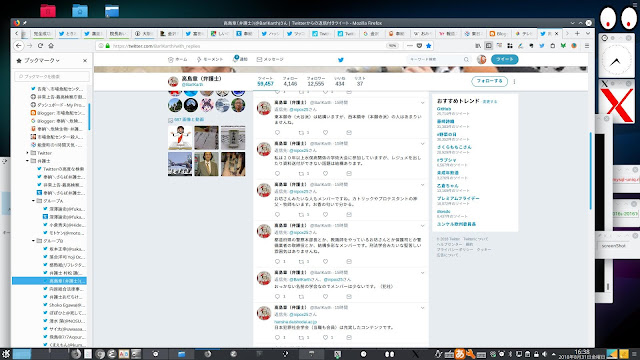Open the Firefox hamburger menu
The height and width of the screenshot is (360, 640).
[587, 46]
